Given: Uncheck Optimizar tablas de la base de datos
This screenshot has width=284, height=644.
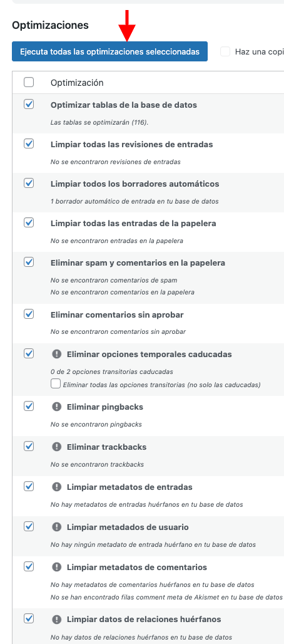Looking at the screenshot, I should (x=29, y=105).
